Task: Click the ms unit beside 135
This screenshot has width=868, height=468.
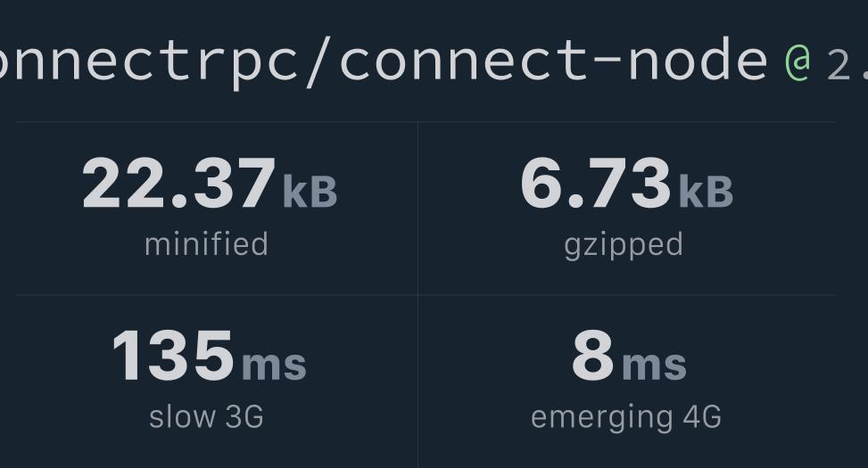Action: tap(274, 365)
